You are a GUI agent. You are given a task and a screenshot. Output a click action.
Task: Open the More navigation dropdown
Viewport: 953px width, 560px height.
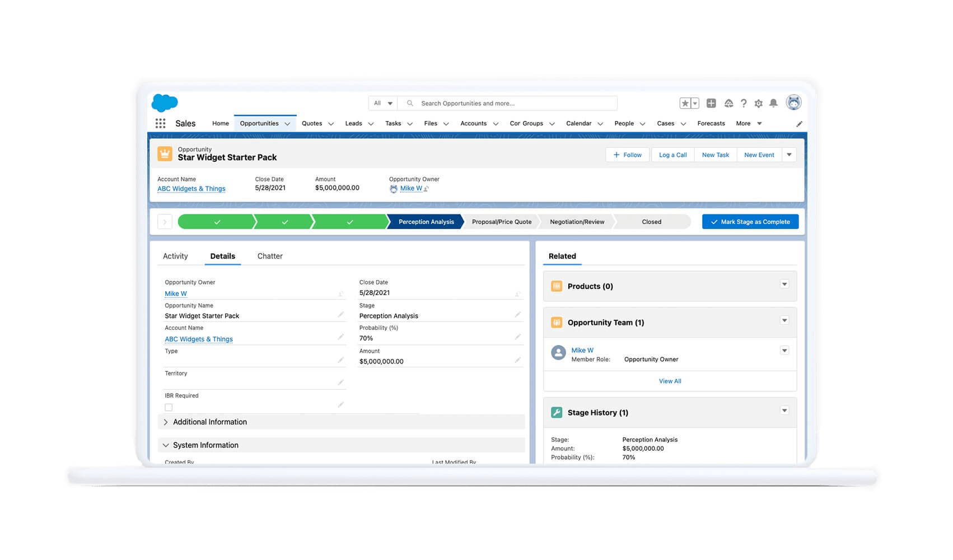click(749, 123)
